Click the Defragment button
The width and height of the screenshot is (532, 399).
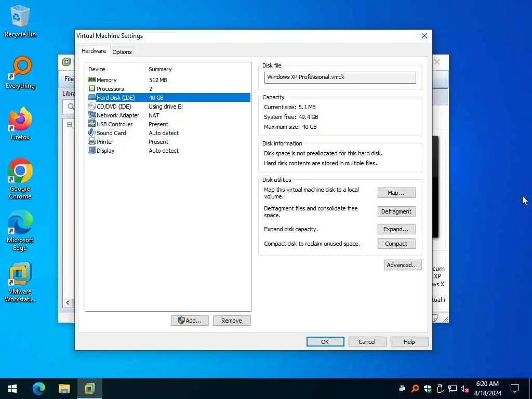(x=396, y=211)
